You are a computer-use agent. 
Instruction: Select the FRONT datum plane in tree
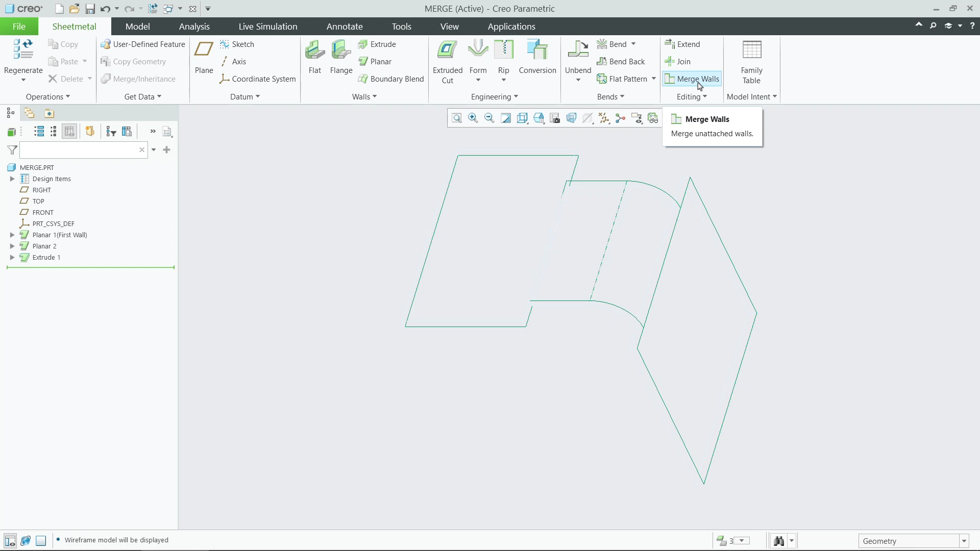pos(37,213)
